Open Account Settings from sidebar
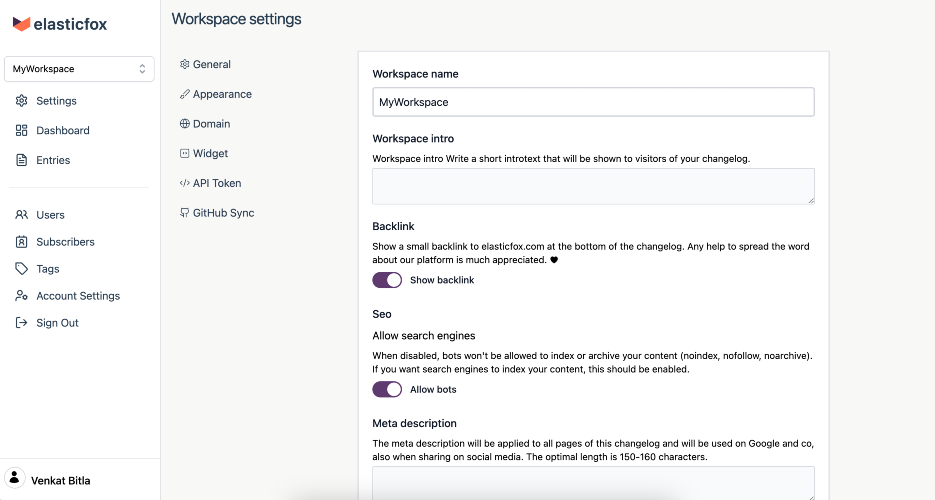 (67, 296)
